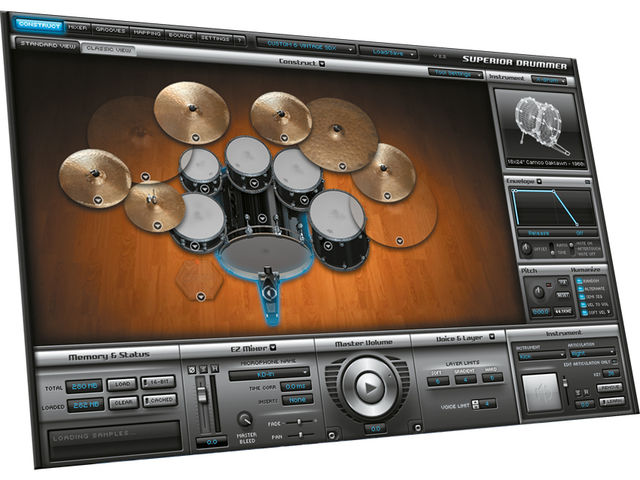Click the Master Bleed knob
This screenshot has height=480, width=640.
[x=245, y=419]
